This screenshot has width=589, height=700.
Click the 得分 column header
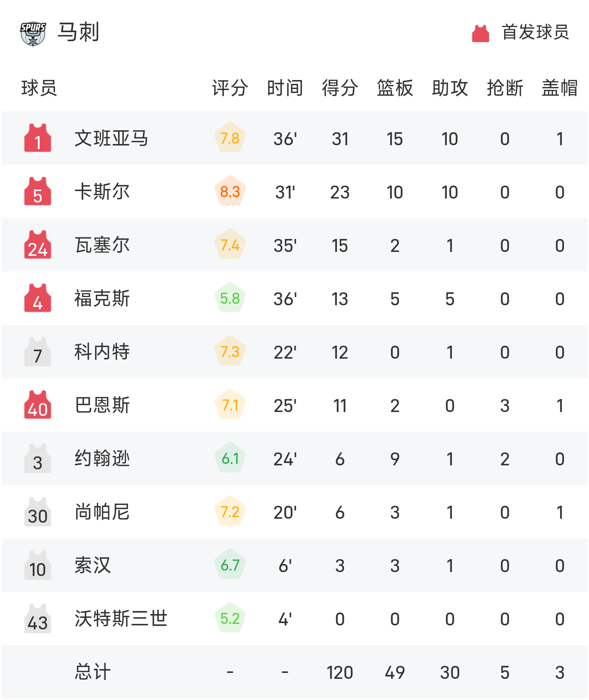point(340,88)
